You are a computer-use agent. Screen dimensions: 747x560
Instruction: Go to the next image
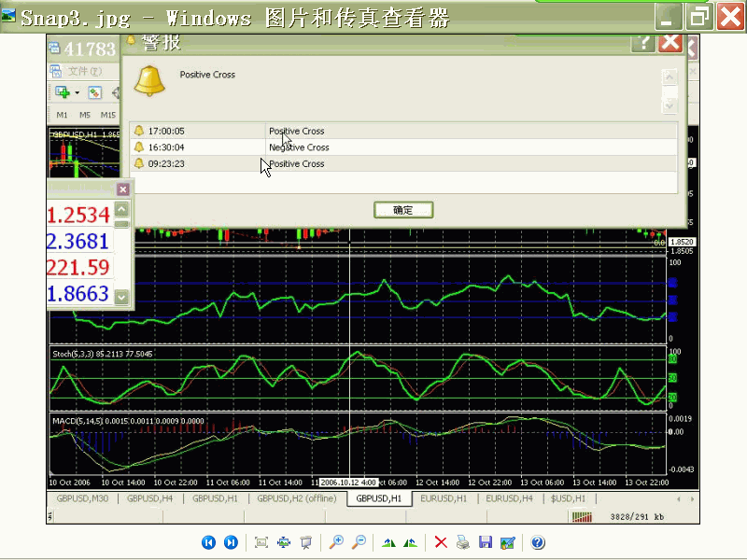[231, 542]
